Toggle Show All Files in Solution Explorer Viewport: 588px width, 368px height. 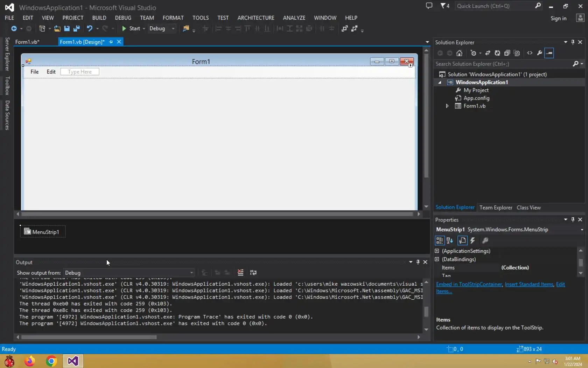pyautogui.click(x=517, y=53)
